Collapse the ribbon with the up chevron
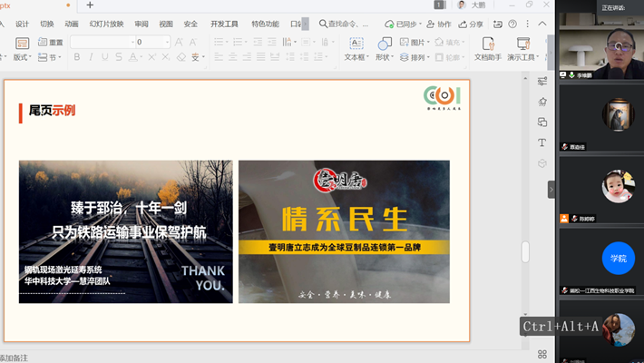The height and width of the screenshot is (363, 644). (x=542, y=25)
